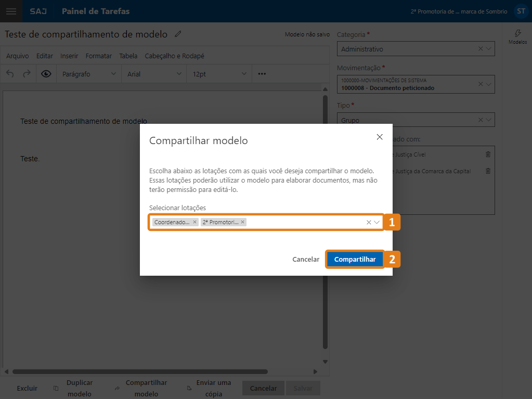Open the hamburger navigation menu
The height and width of the screenshot is (399, 532).
coord(11,11)
